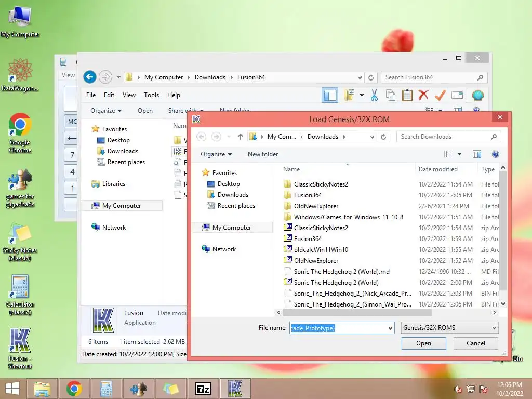Open the view options dropdown arrow in the dialog
Viewport: 532px width, 399px height.
[459, 154]
